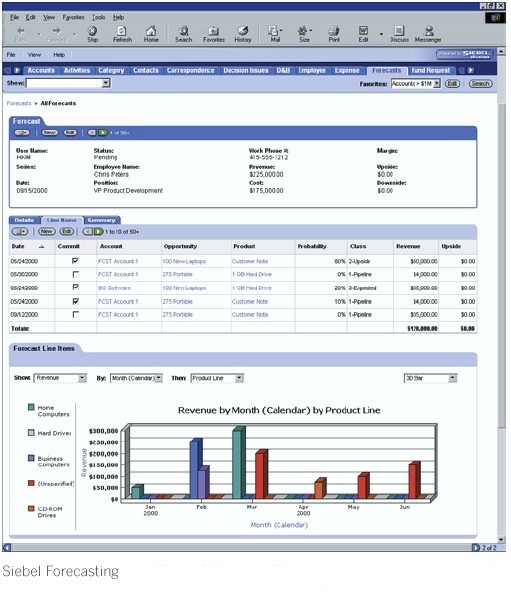
Task: Select the Summary view tab
Action: [x=101, y=220]
